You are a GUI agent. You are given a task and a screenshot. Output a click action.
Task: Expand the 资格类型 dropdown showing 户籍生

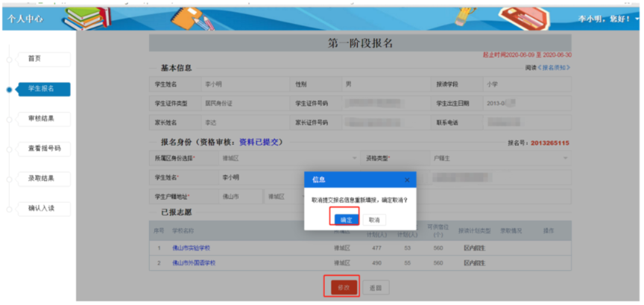click(x=490, y=158)
